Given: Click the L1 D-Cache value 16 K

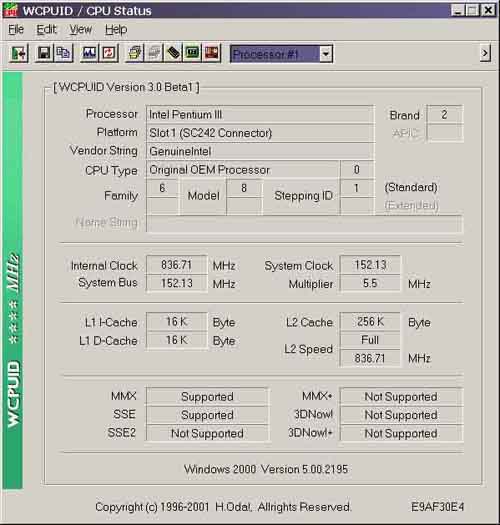Looking at the screenshot, I should (176, 340).
